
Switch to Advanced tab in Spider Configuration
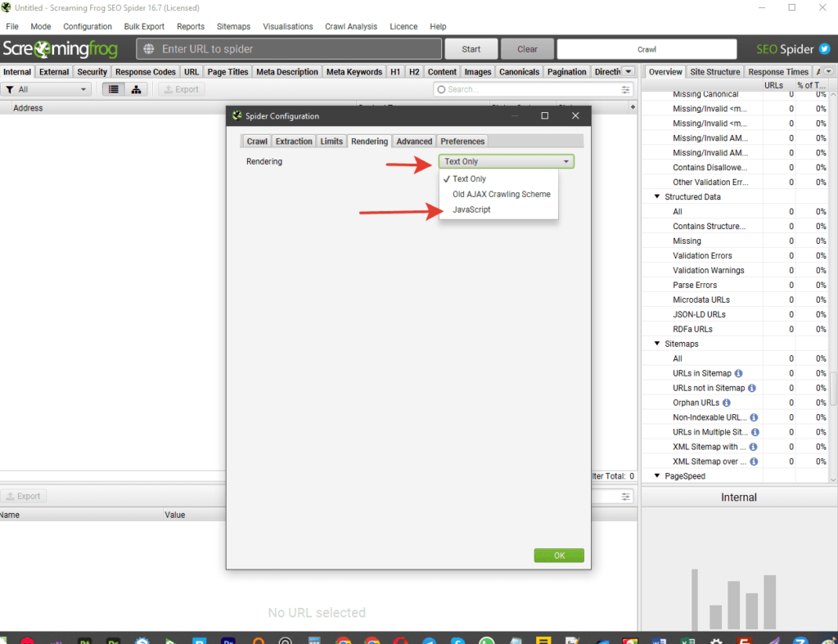coord(414,141)
